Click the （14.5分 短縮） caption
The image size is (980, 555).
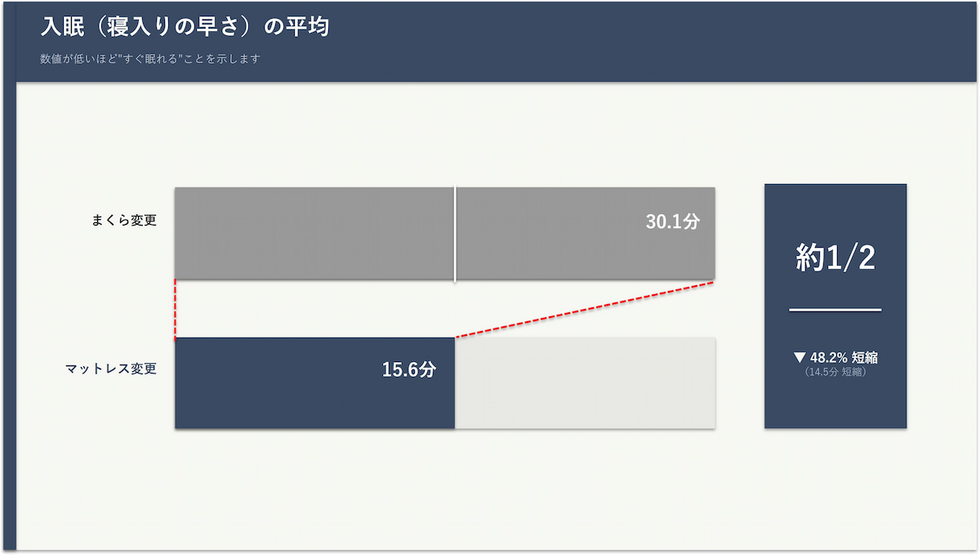click(835, 372)
